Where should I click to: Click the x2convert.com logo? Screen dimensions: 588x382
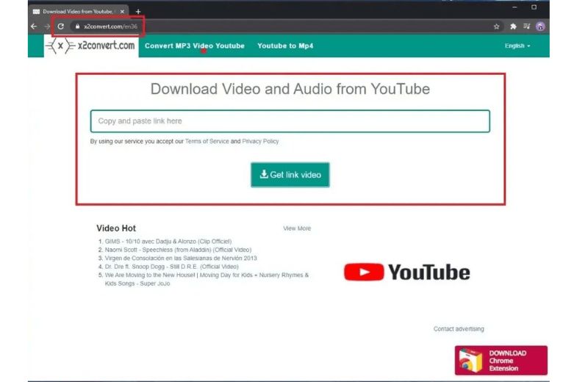(x=90, y=46)
